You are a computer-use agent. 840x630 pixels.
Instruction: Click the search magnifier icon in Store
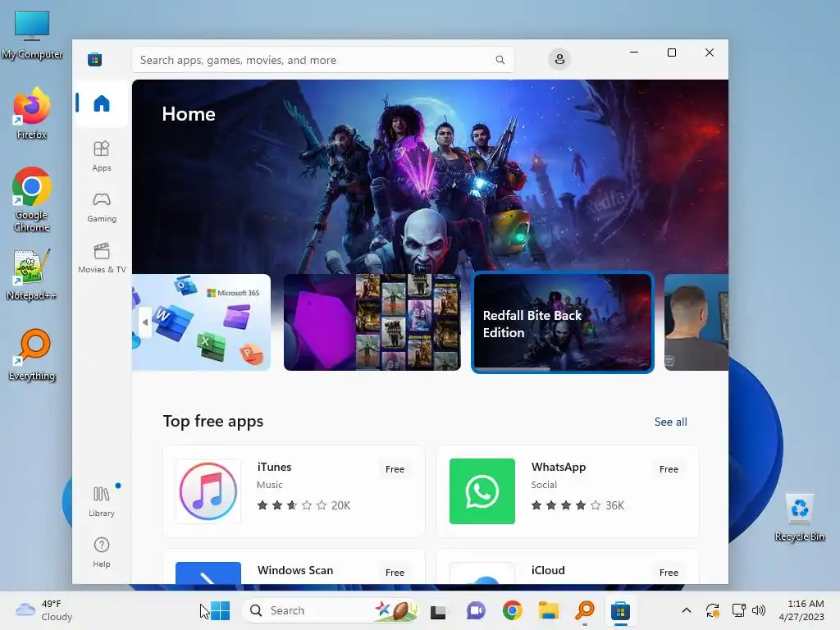[500, 60]
